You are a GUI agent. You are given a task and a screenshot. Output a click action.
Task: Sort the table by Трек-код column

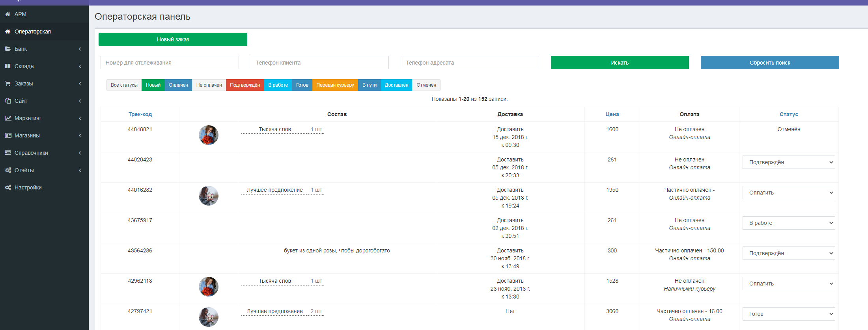point(140,114)
